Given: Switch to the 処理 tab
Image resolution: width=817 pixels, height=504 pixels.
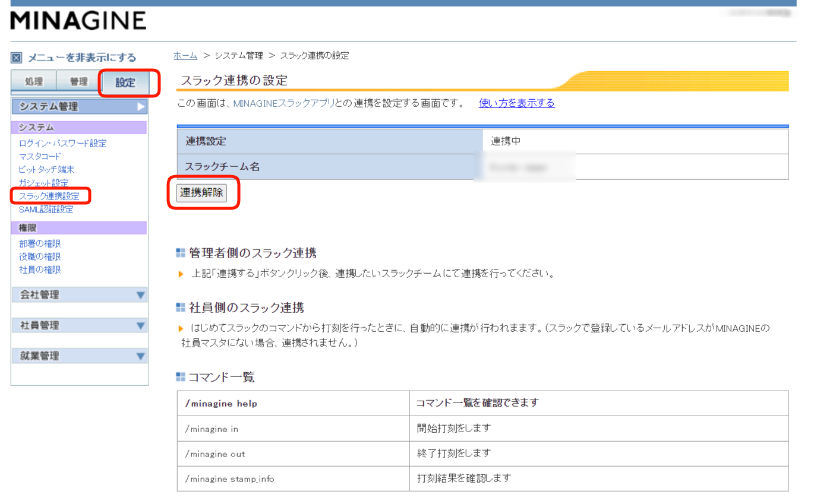Looking at the screenshot, I should tap(33, 82).
